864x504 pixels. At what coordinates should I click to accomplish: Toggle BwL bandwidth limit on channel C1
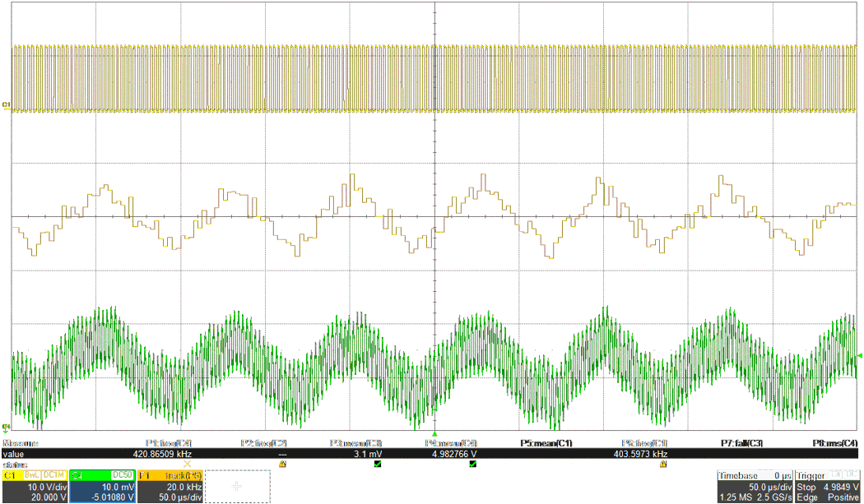point(32,474)
